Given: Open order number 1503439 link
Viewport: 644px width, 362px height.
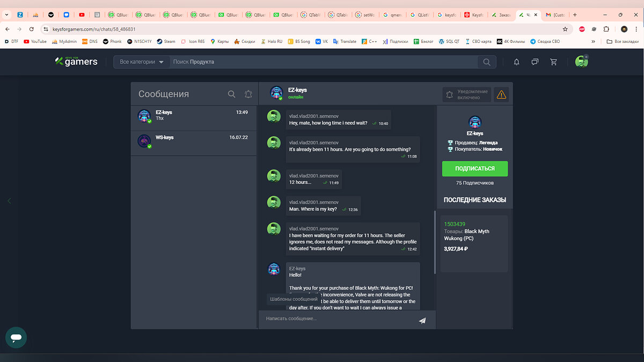Looking at the screenshot, I should pos(455,224).
